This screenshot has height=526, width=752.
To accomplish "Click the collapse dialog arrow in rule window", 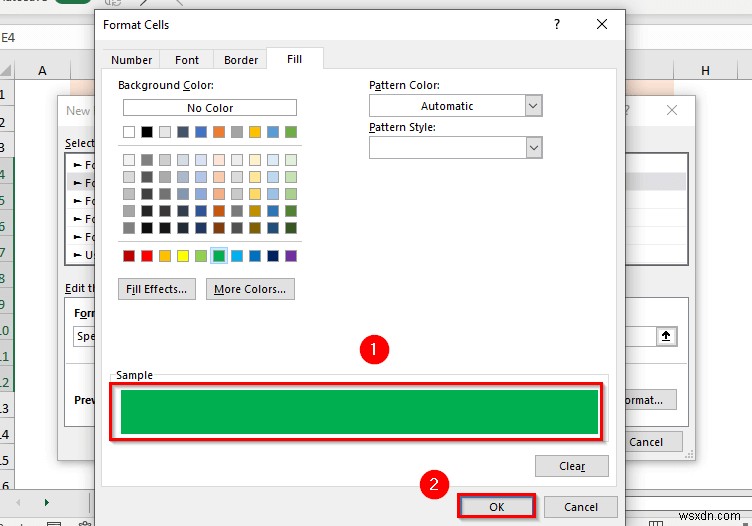I will (x=666, y=336).
